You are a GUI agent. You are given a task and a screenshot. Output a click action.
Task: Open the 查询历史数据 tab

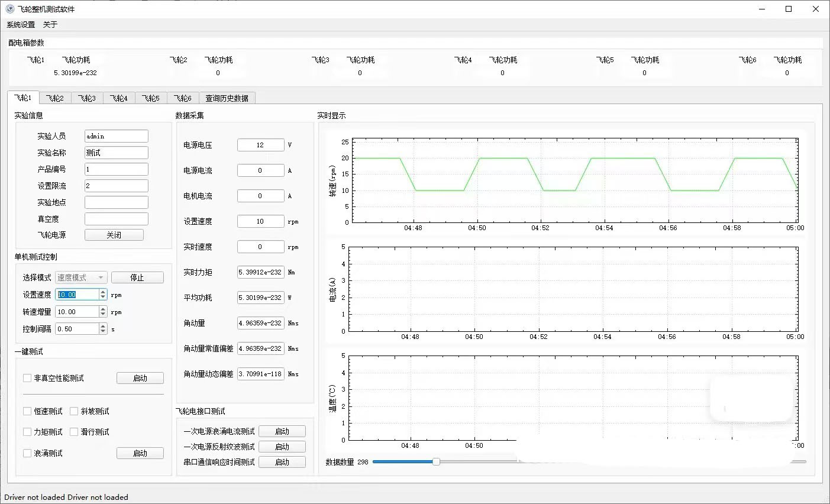click(x=227, y=98)
